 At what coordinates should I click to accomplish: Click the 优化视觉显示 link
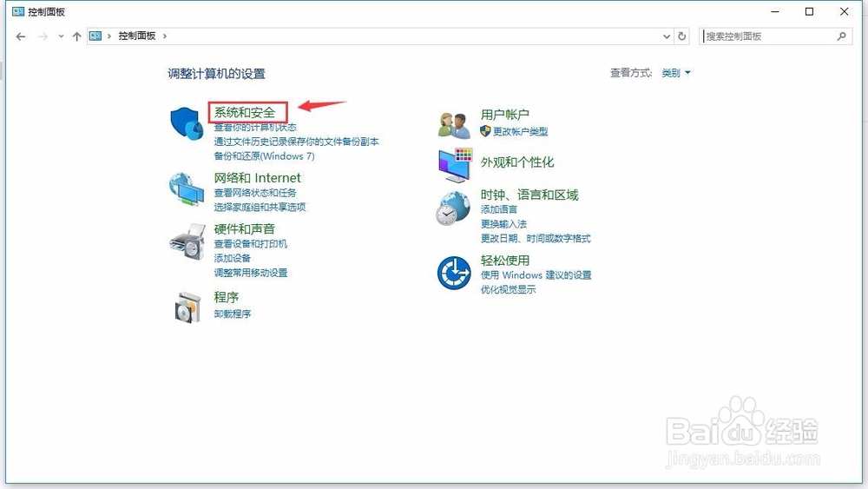(508, 289)
